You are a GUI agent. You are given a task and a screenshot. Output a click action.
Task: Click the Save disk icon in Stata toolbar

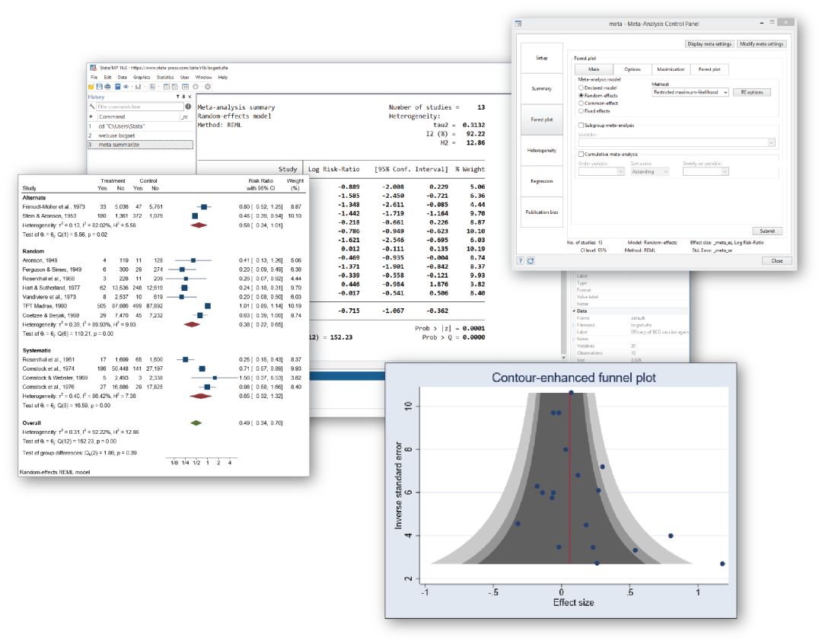click(100, 87)
